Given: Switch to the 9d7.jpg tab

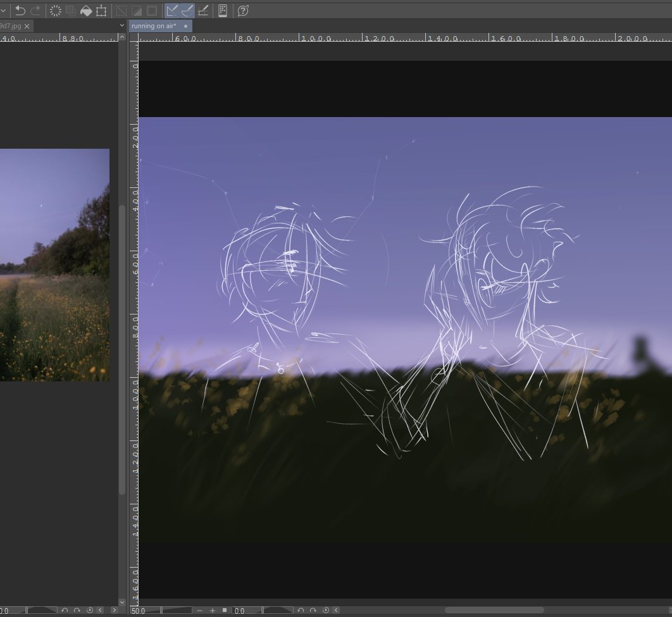Looking at the screenshot, I should click(x=10, y=26).
